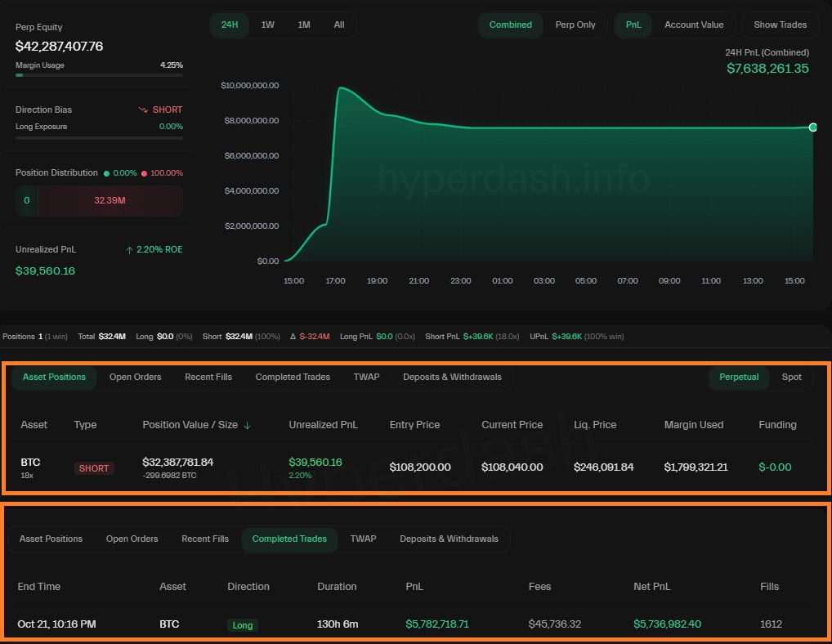Click the 24H PnL value $7,638,261.35
The height and width of the screenshot is (644, 832).
click(767, 69)
